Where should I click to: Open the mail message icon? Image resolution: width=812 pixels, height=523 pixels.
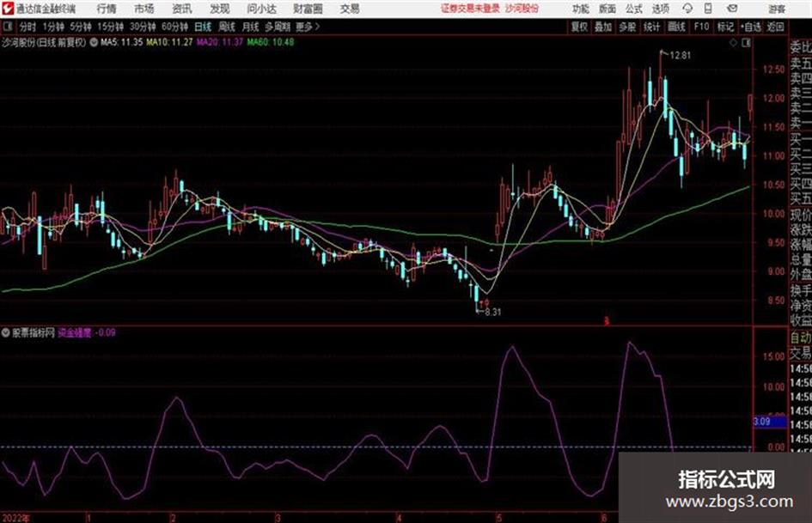tap(732, 9)
